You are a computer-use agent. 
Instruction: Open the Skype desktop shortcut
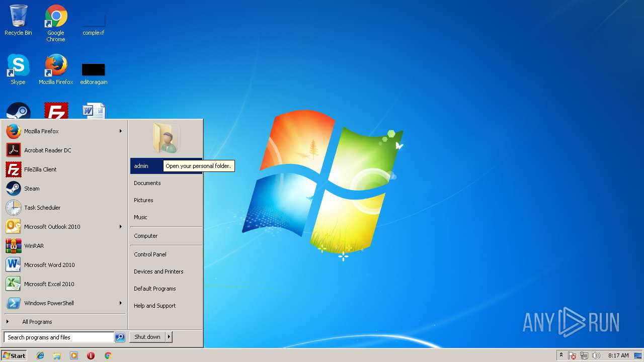[x=18, y=69]
